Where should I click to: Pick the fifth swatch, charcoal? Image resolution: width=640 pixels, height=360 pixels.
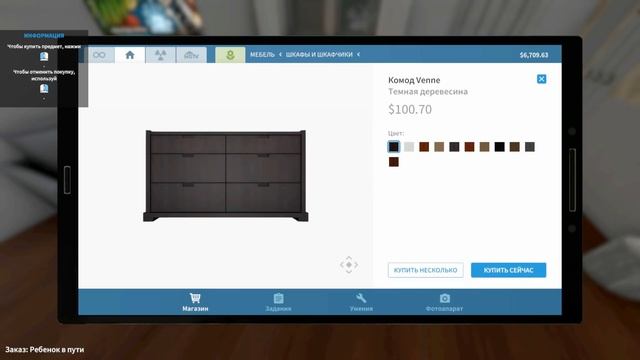(x=454, y=147)
